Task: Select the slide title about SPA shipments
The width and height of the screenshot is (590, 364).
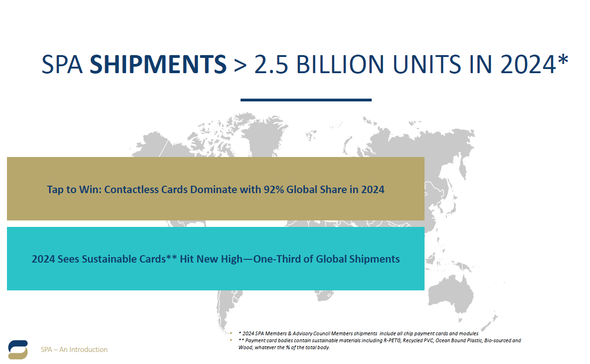Action: point(305,64)
